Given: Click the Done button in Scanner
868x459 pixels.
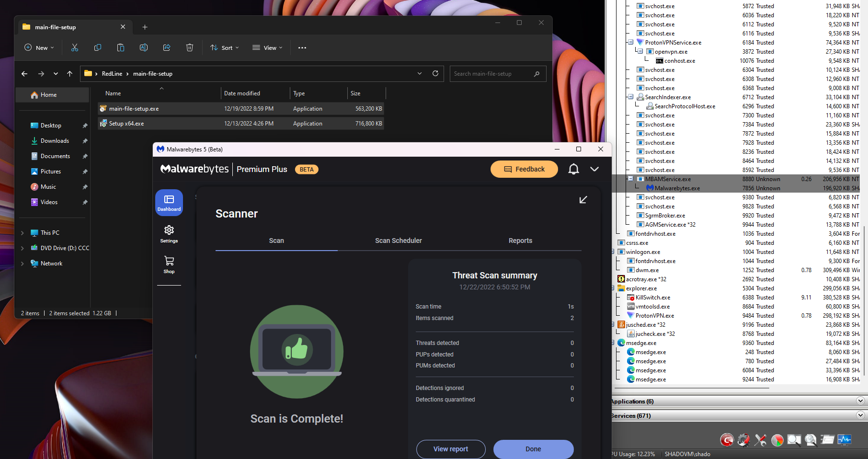Looking at the screenshot, I should (x=533, y=449).
